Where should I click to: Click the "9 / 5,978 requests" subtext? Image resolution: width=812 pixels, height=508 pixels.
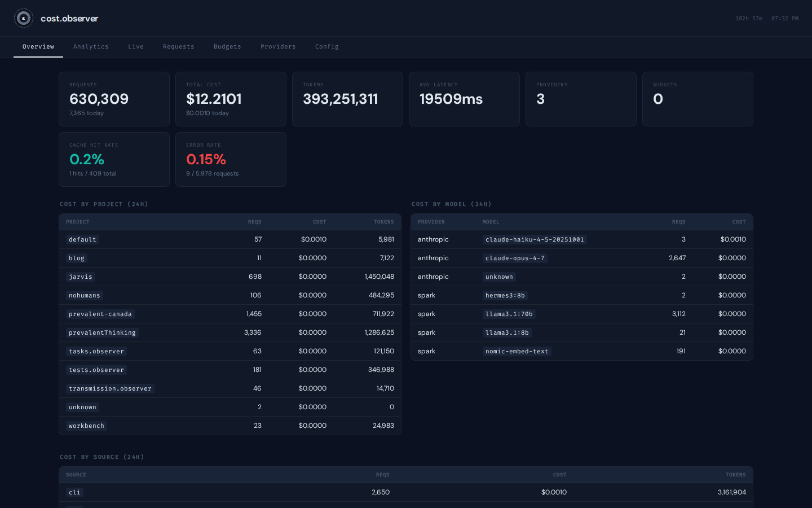point(213,173)
